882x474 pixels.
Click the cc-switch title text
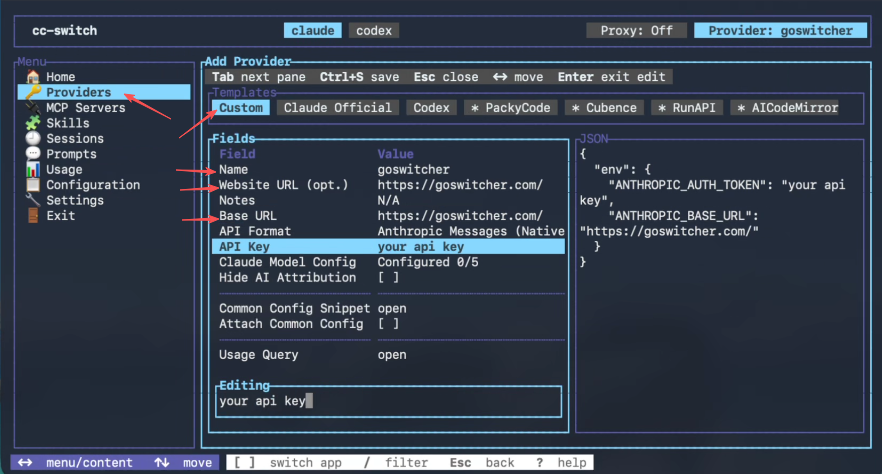(x=65, y=30)
